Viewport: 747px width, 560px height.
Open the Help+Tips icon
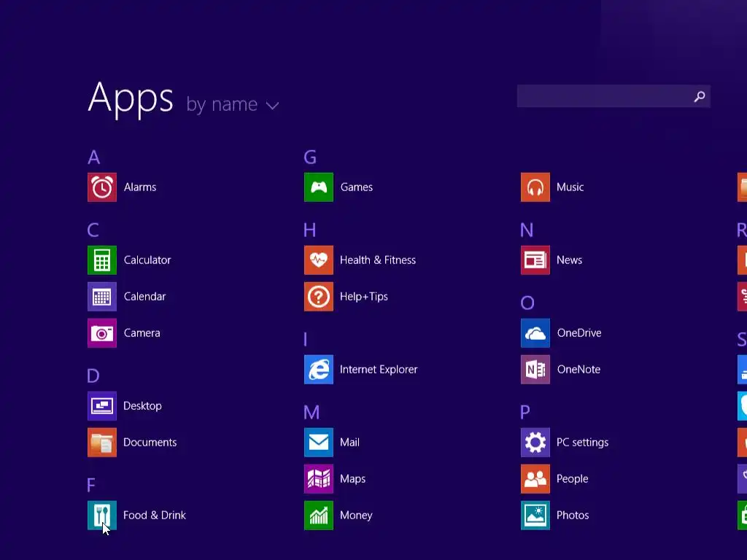pyautogui.click(x=319, y=296)
